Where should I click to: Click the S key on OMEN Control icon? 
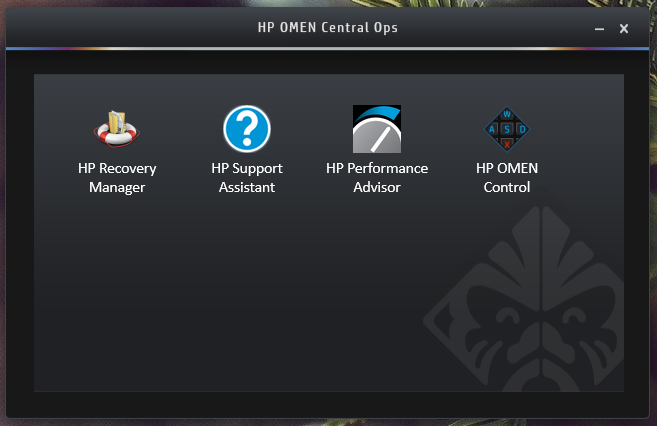click(506, 129)
